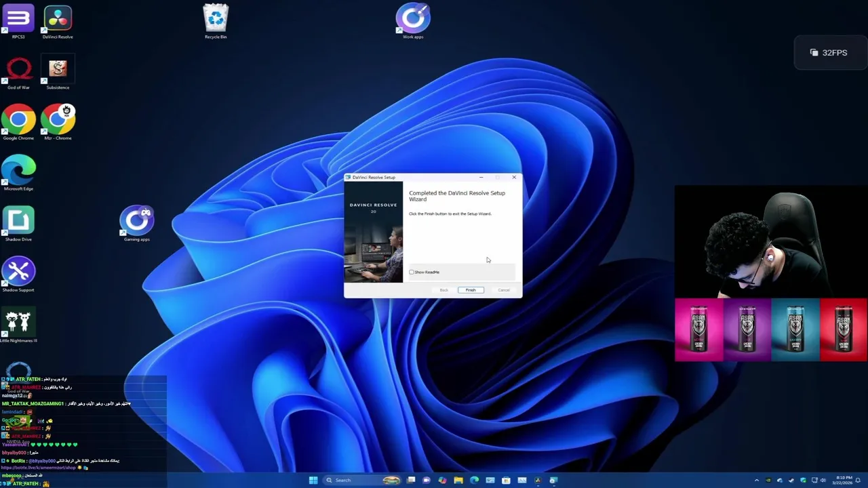This screenshot has width=868, height=488.
Task: Select the Google Chrome desktop icon
Action: (18, 123)
